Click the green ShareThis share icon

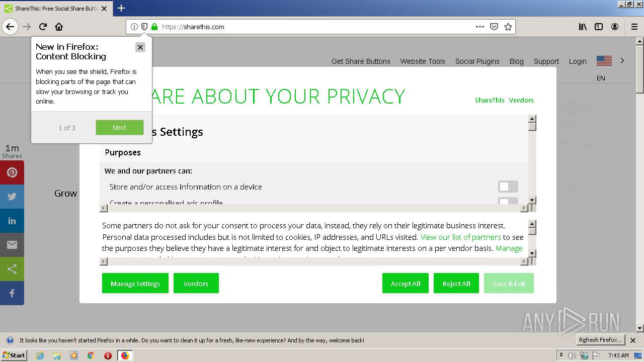[x=12, y=269]
